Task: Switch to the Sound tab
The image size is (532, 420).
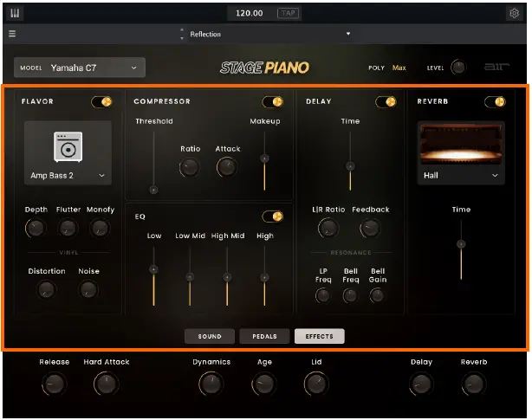Action: (x=210, y=336)
